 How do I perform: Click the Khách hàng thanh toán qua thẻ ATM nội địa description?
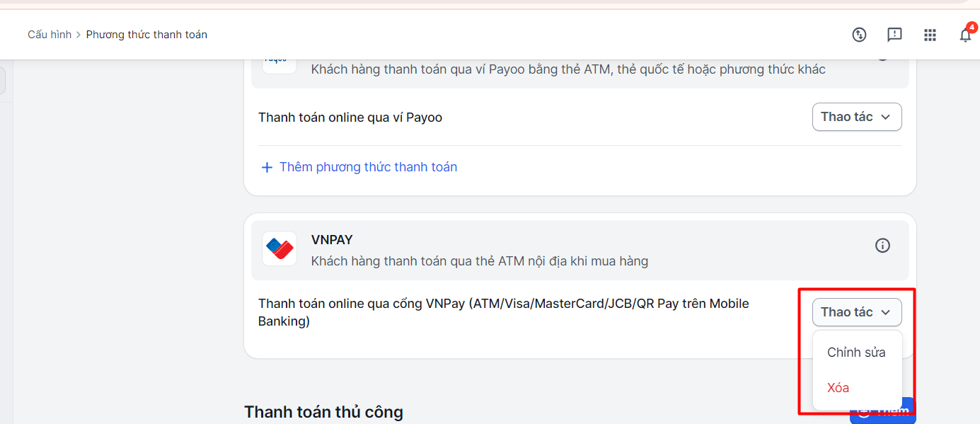(x=480, y=261)
